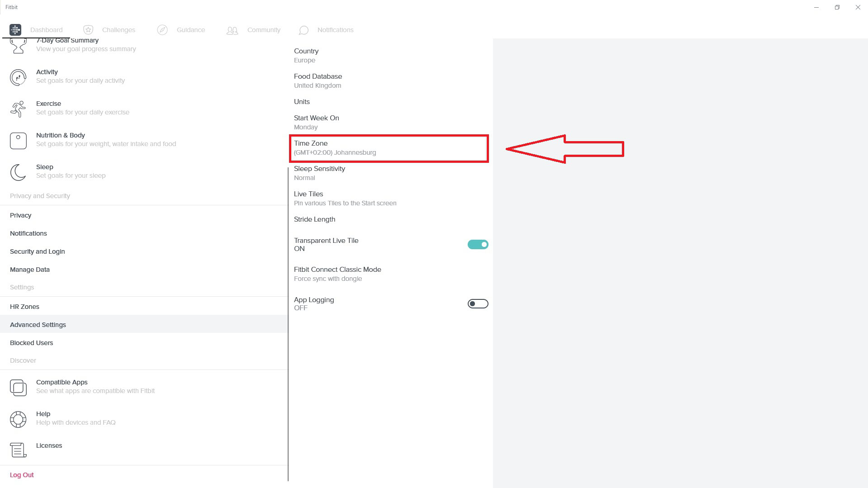This screenshot has height=488, width=868.
Task: Enable the App Logging switch
Action: coord(478,304)
